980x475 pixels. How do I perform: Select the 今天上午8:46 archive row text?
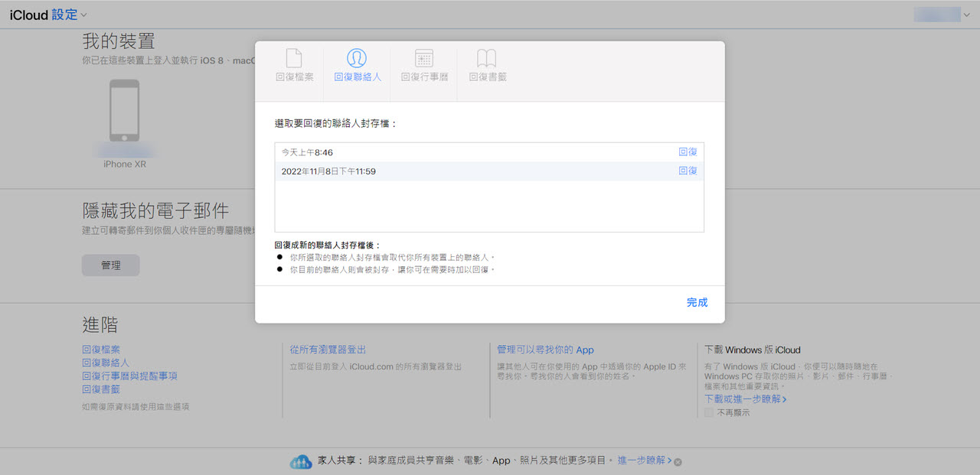[307, 153]
